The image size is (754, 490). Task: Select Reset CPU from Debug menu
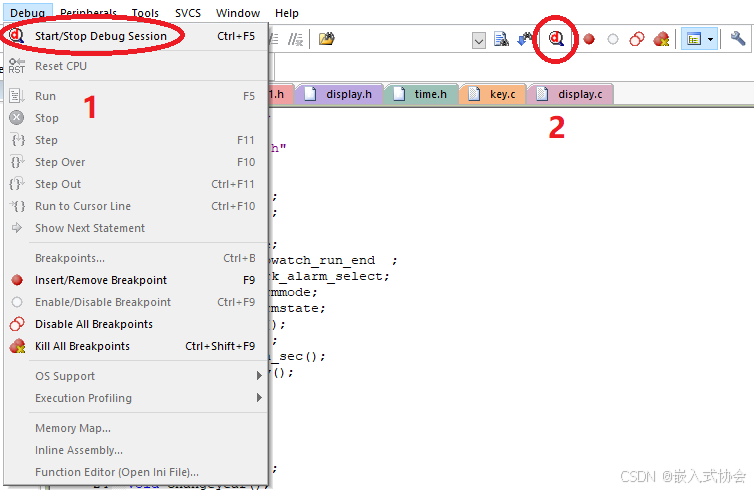136,66
